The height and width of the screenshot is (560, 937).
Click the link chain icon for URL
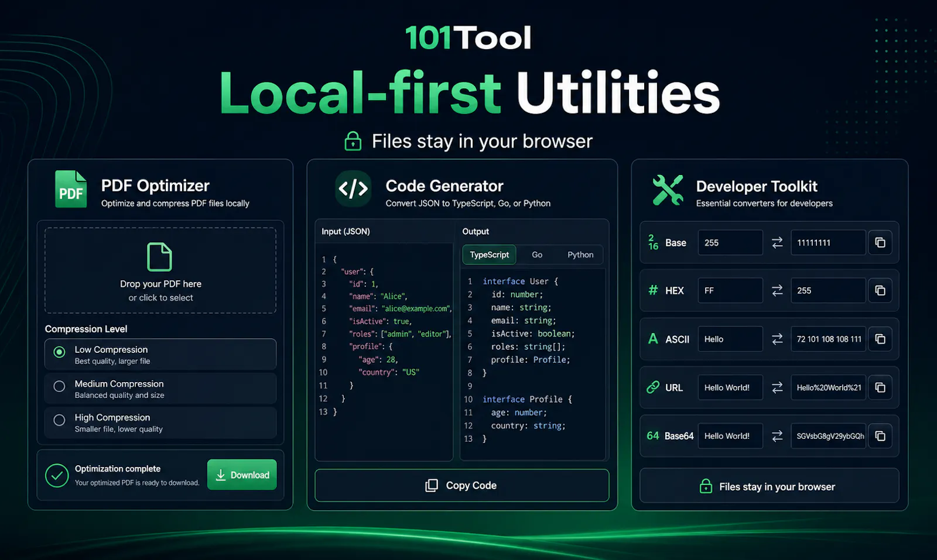pyautogui.click(x=653, y=387)
